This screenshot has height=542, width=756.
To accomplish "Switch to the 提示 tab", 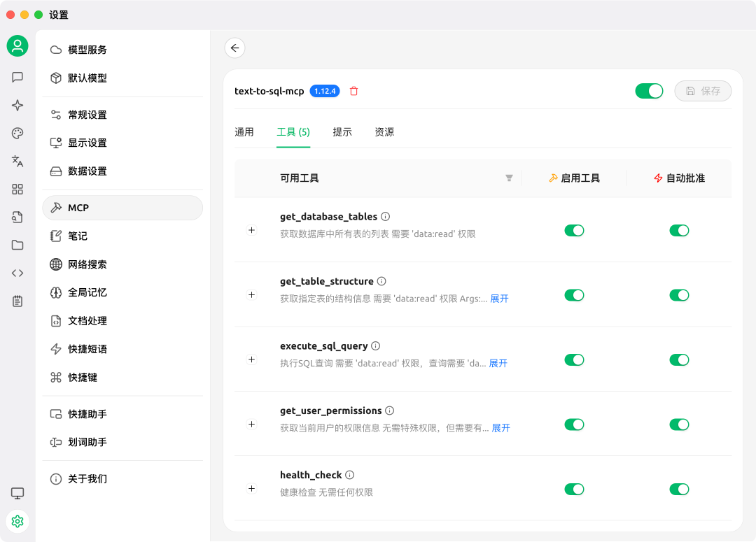I will (342, 131).
